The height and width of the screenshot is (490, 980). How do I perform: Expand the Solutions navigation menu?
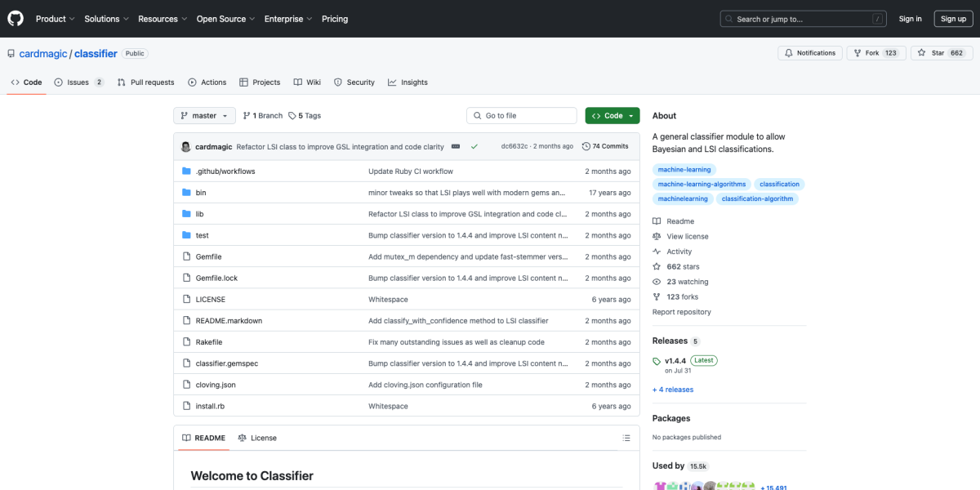tap(106, 19)
